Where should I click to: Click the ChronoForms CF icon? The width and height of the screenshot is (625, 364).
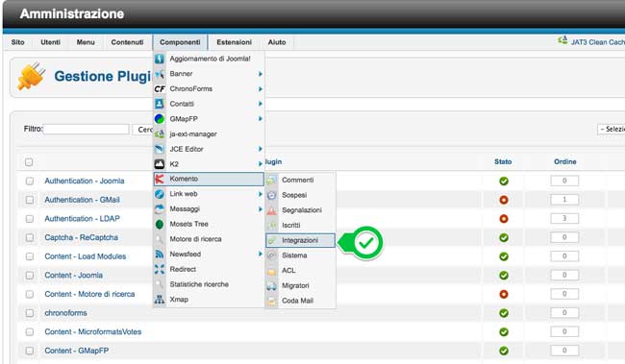[160, 88]
